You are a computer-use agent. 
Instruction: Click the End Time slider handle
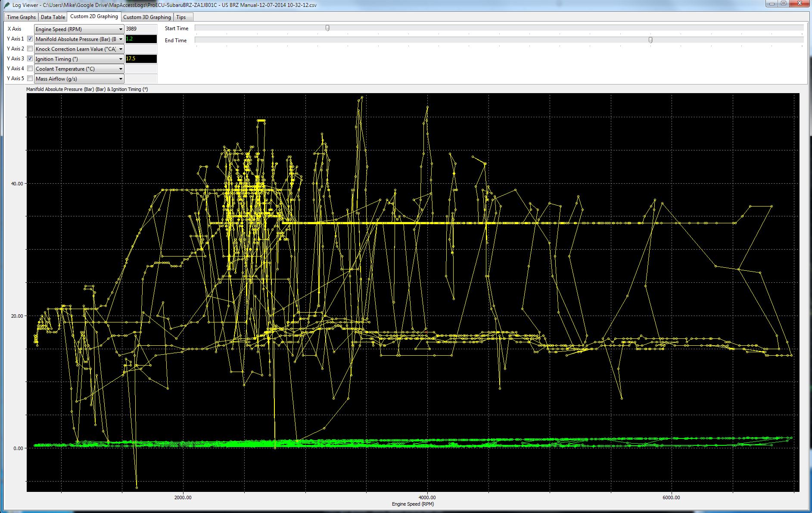point(650,40)
